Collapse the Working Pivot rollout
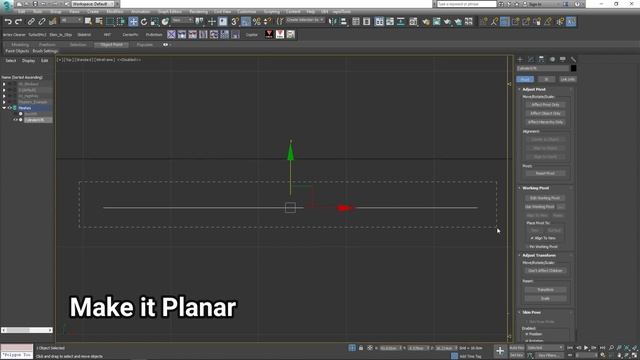640x360 pixels. pyautogui.click(x=520, y=188)
